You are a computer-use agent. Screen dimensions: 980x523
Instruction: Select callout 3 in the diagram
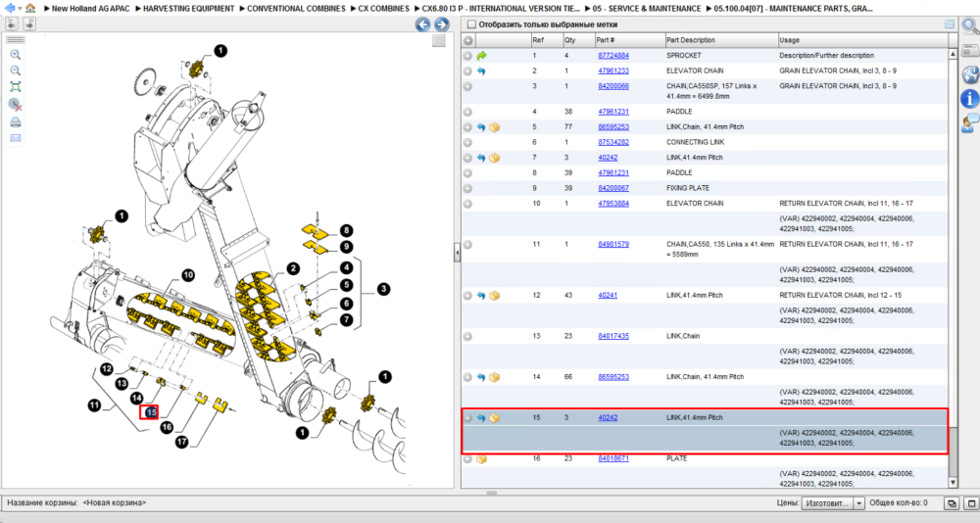click(x=383, y=289)
